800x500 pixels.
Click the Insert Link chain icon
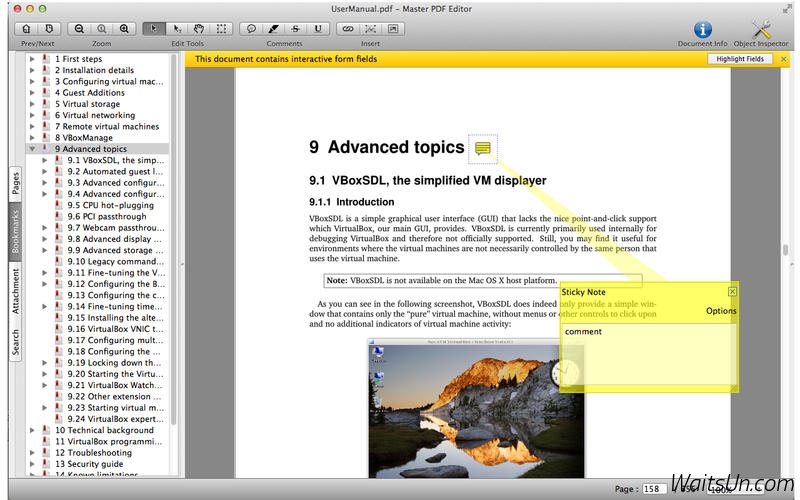coord(348,29)
